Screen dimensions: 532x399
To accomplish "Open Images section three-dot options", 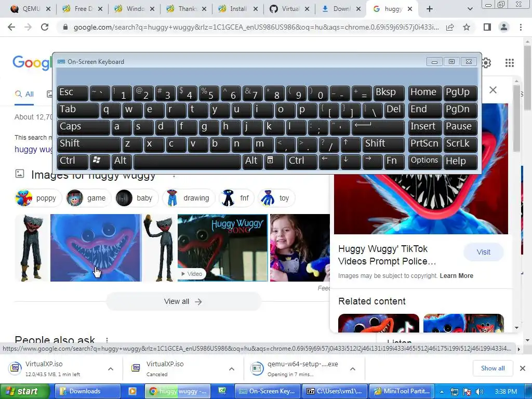I will (x=174, y=176).
